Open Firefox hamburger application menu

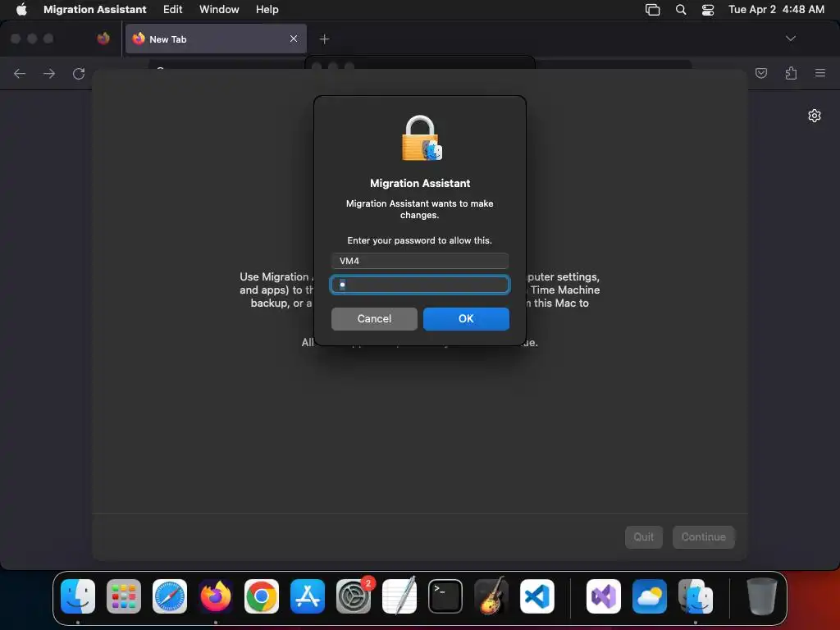click(x=820, y=73)
